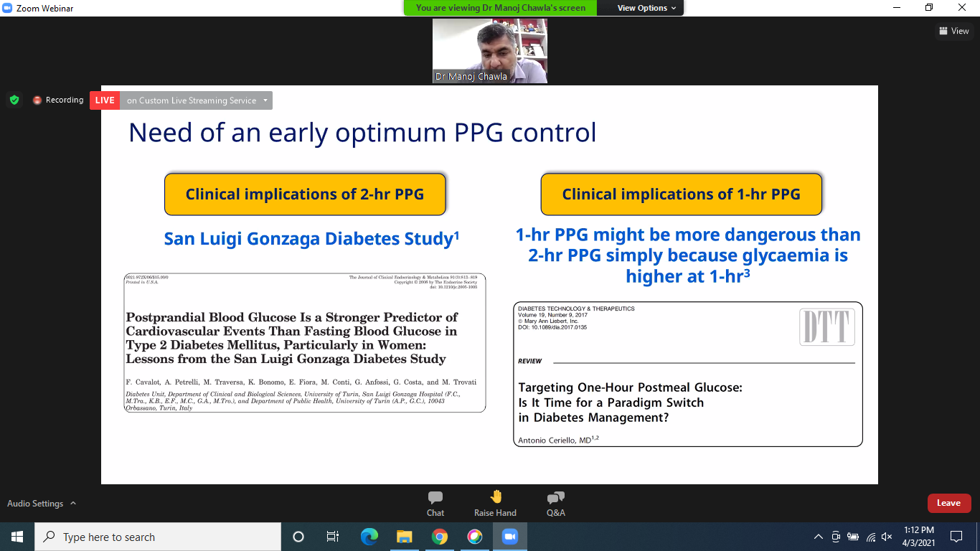The image size is (980, 551).
Task: Click the Windows search box
Action: click(x=158, y=537)
